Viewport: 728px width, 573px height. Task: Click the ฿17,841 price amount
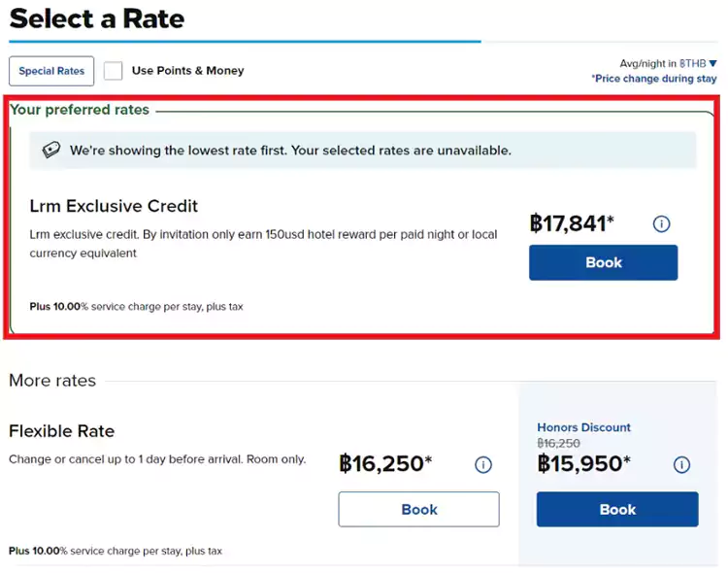572,224
